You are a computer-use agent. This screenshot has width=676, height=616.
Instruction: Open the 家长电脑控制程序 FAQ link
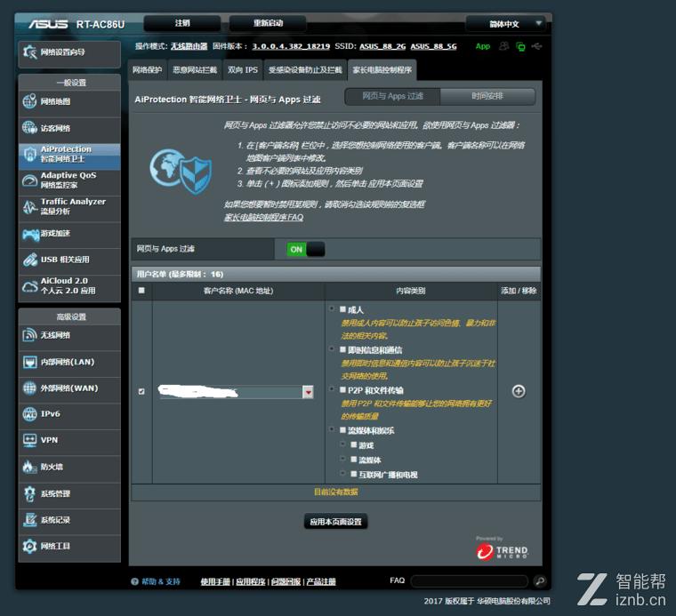coord(264,217)
